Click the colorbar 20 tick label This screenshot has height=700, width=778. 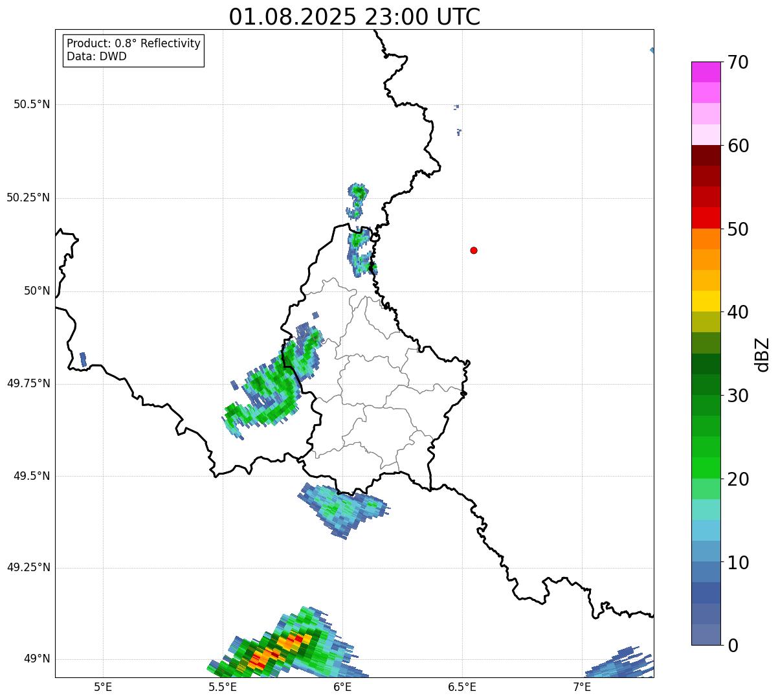(x=738, y=479)
